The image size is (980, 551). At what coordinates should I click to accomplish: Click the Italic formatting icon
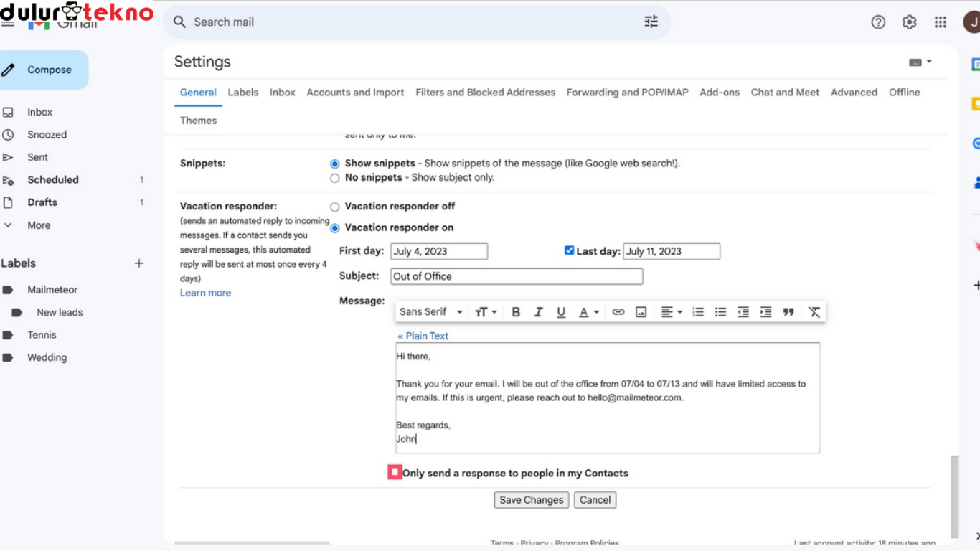coord(538,312)
